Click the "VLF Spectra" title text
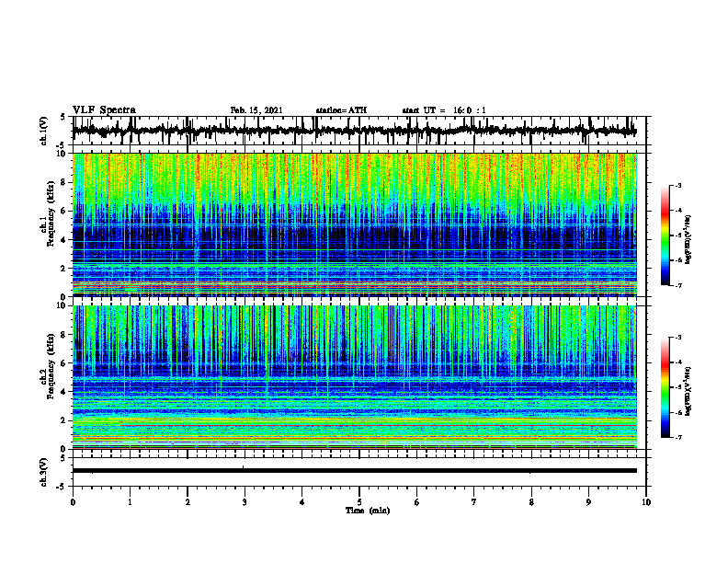The width and height of the screenshot is (728, 563). click(104, 110)
